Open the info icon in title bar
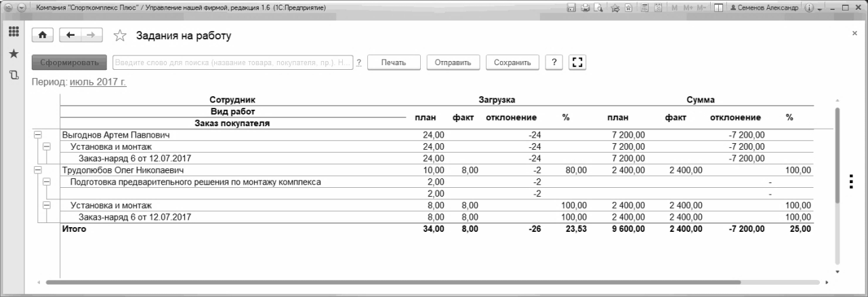Screen dimensions: 868x297 [x=809, y=7]
